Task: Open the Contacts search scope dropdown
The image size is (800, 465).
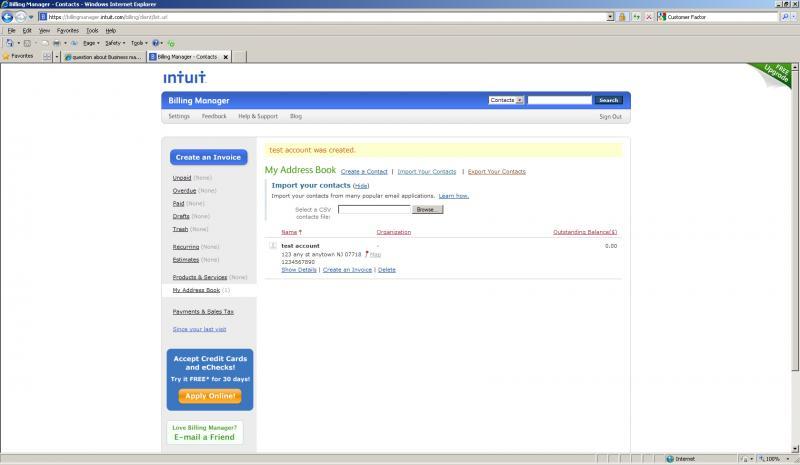Action: pyautogui.click(x=506, y=100)
